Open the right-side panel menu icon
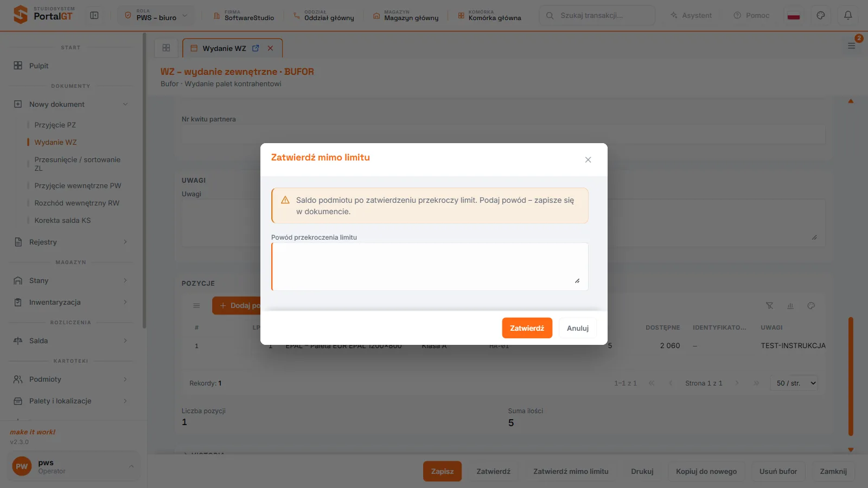Screen dimensions: 868x488 coord(852,46)
